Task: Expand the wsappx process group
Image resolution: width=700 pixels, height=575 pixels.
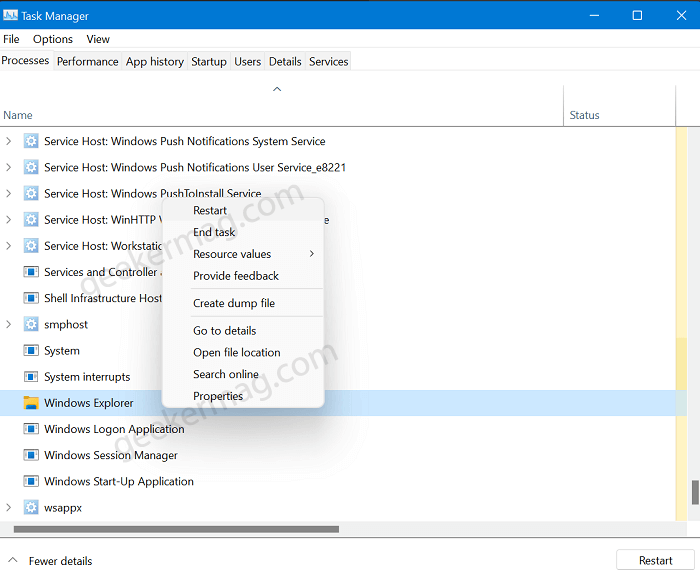Action: click(8, 508)
